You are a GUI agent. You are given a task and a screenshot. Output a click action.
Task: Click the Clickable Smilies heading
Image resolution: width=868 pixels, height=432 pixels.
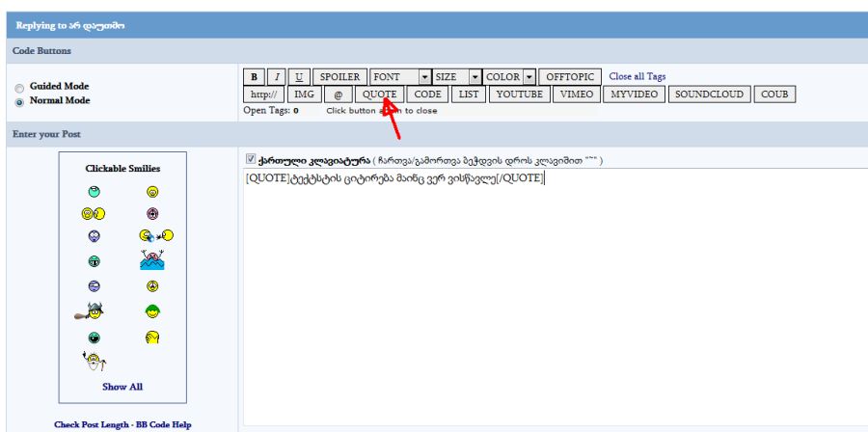coord(122,169)
